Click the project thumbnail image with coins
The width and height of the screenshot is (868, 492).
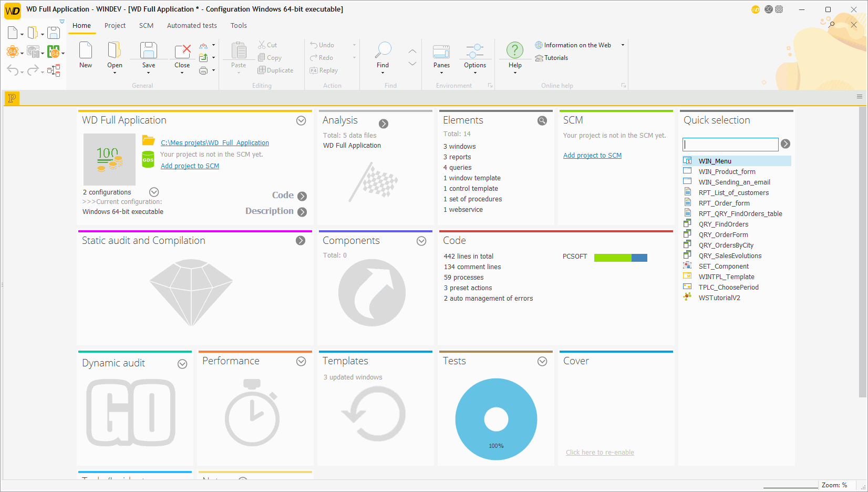[109, 159]
